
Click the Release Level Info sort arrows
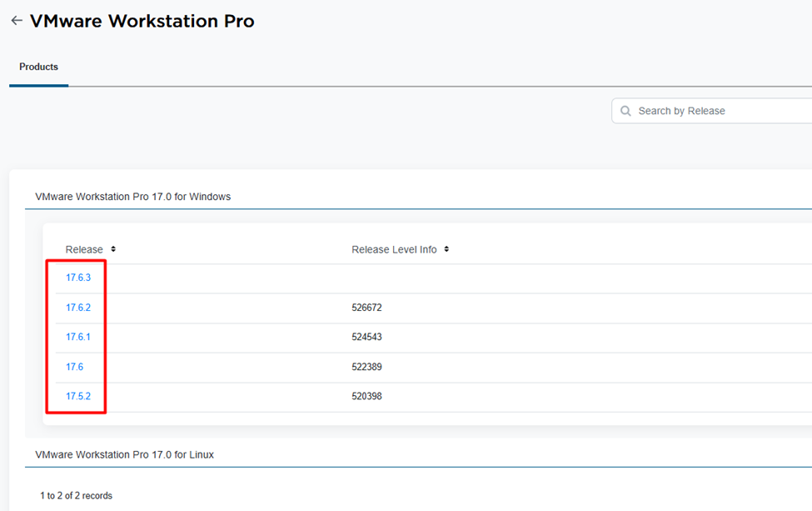[x=446, y=249]
